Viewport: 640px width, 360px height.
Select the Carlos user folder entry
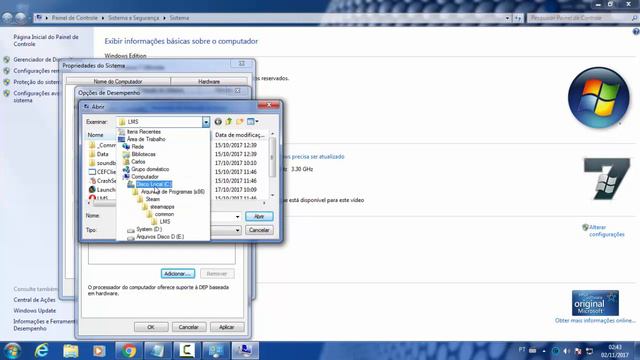138,162
